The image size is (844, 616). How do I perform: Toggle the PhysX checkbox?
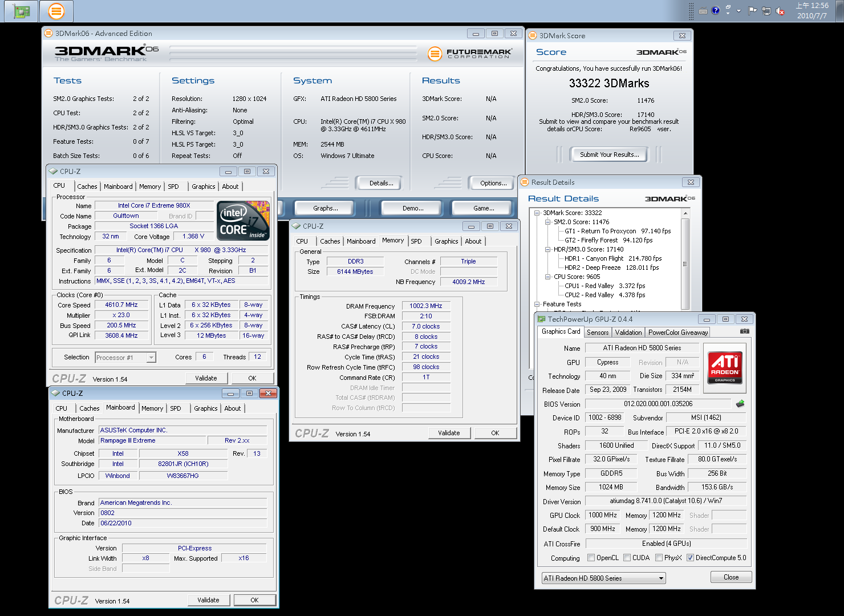(x=659, y=558)
